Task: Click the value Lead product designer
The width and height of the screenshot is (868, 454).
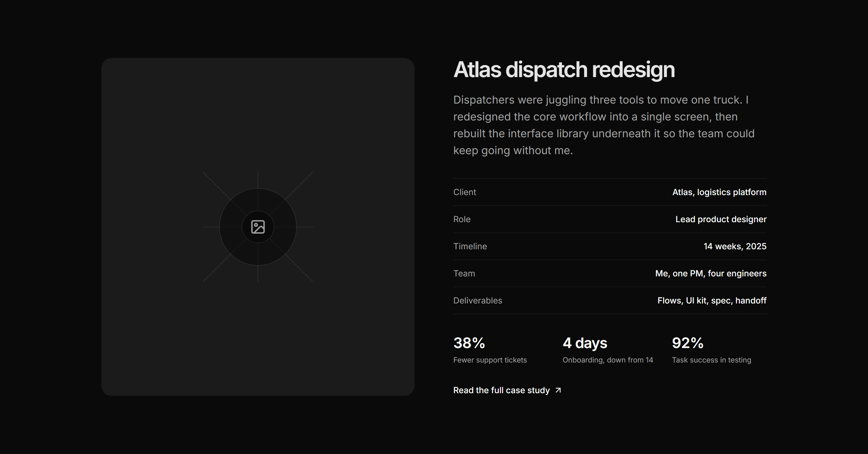Action: pos(721,219)
